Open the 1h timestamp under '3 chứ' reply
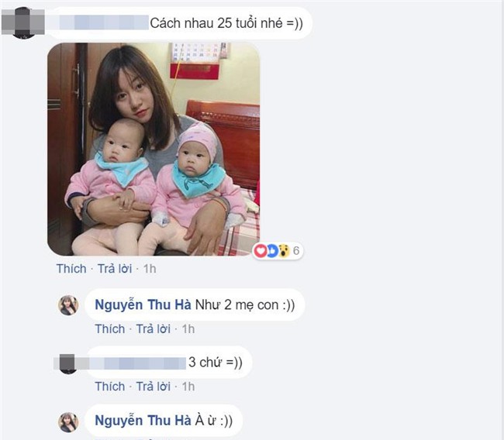 [188, 387]
